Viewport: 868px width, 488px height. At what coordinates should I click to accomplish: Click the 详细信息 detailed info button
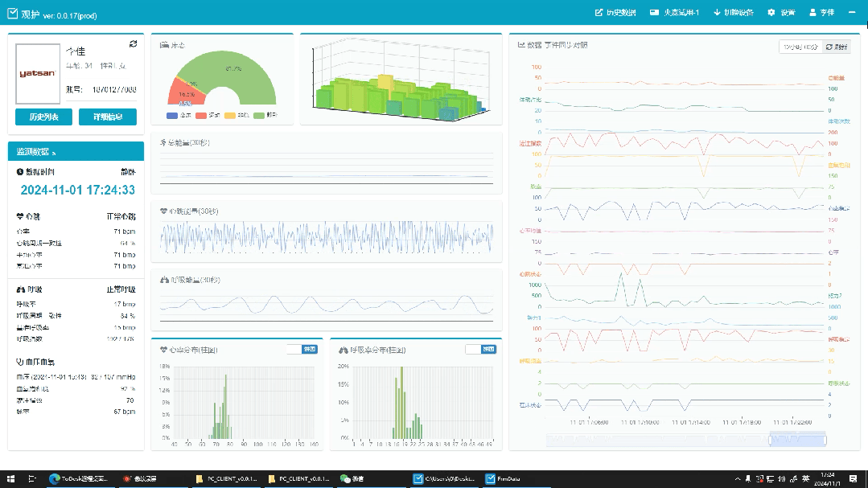point(107,117)
